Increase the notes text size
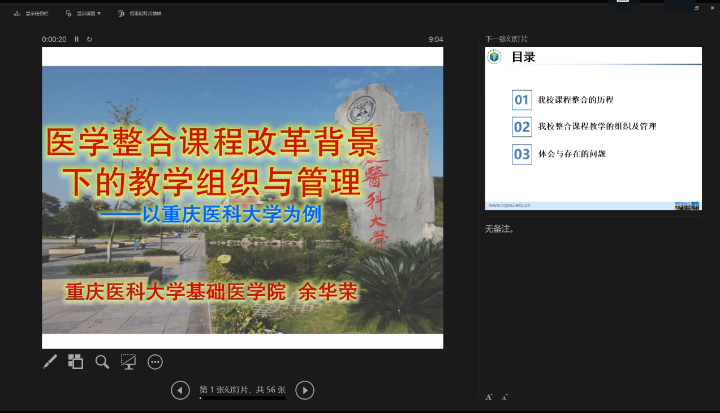The width and height of the screenshot is (720, 413). click(489, 397)
